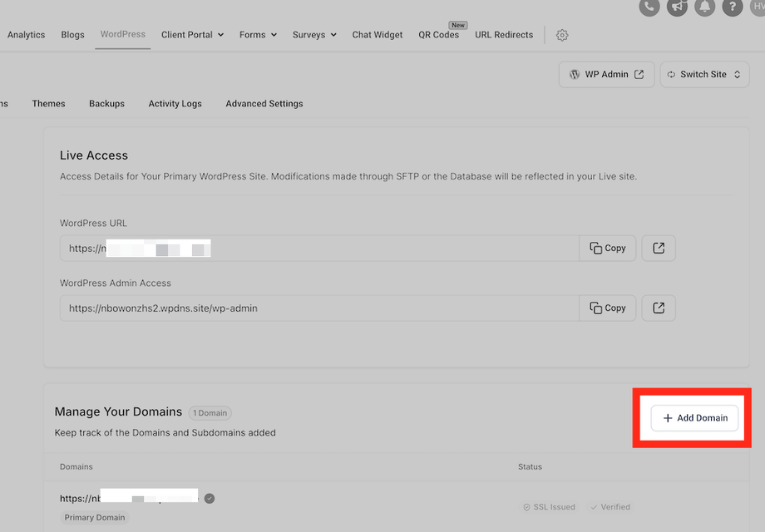Image resolution: width=765 pixels, height=532 pixels.
Task: Open the URL Redirects tab
Action: [504, 35]
